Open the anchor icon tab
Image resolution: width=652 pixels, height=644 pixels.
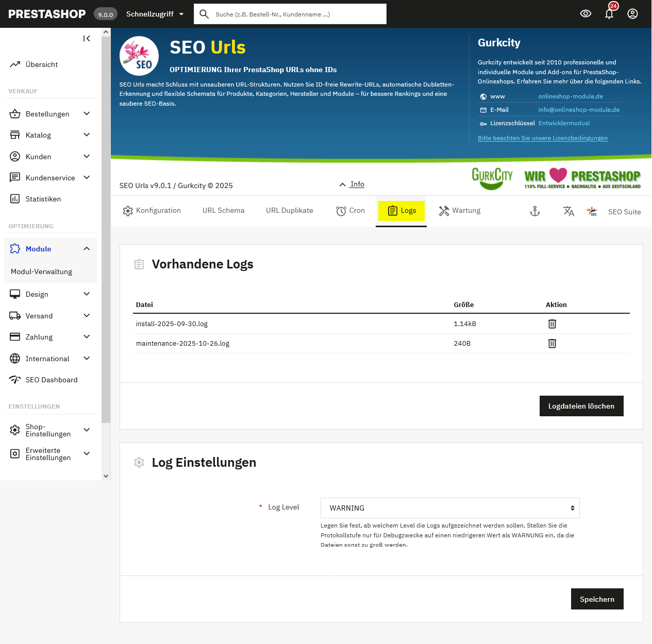click(535, 211)
